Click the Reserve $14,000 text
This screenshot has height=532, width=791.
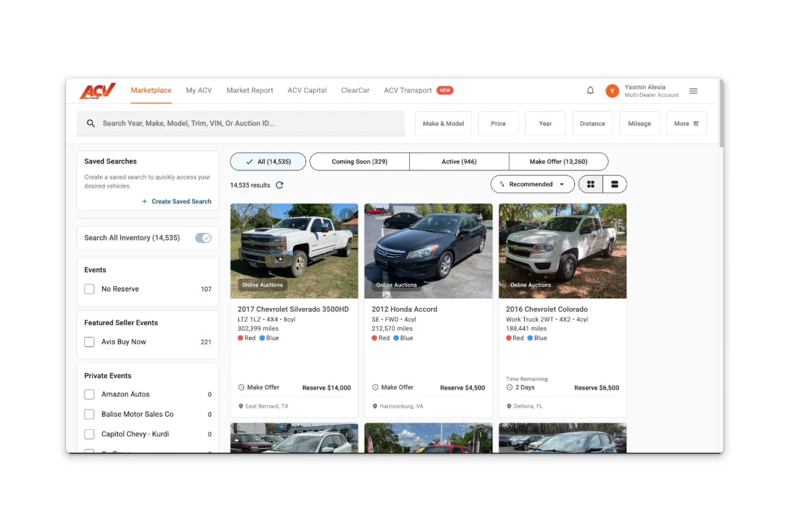point(327,388)
